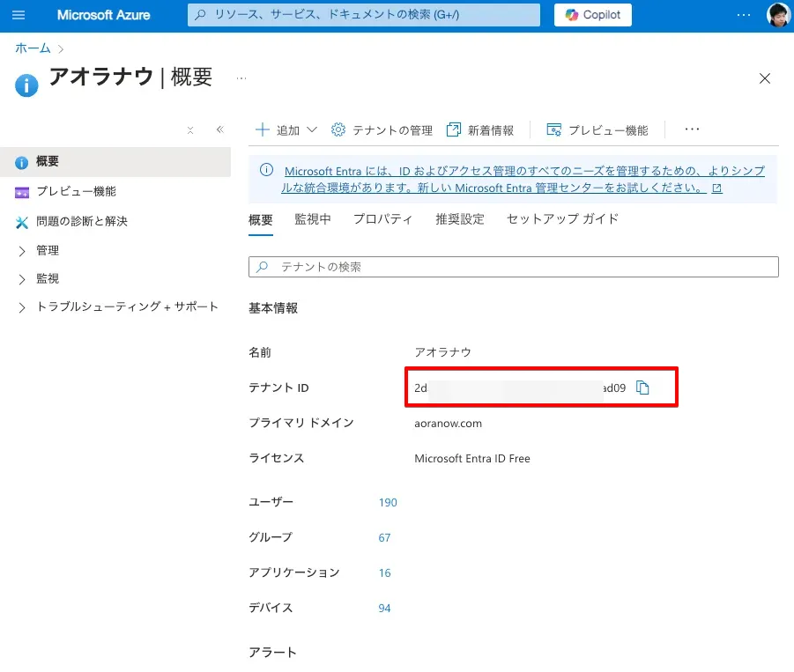Image resolution: width=794 pixels, height=672 pixels.
Task: Switch to the セットアップ ガイド tab
Action: point(562,219)
